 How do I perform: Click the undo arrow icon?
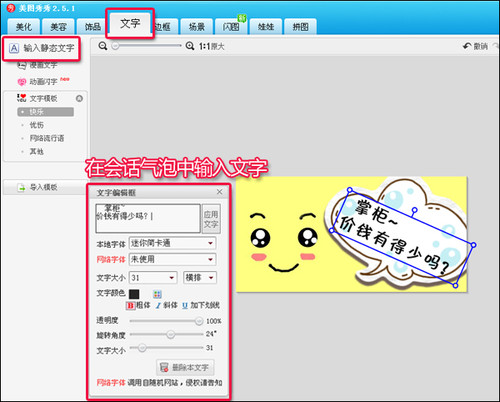[467, 46]
